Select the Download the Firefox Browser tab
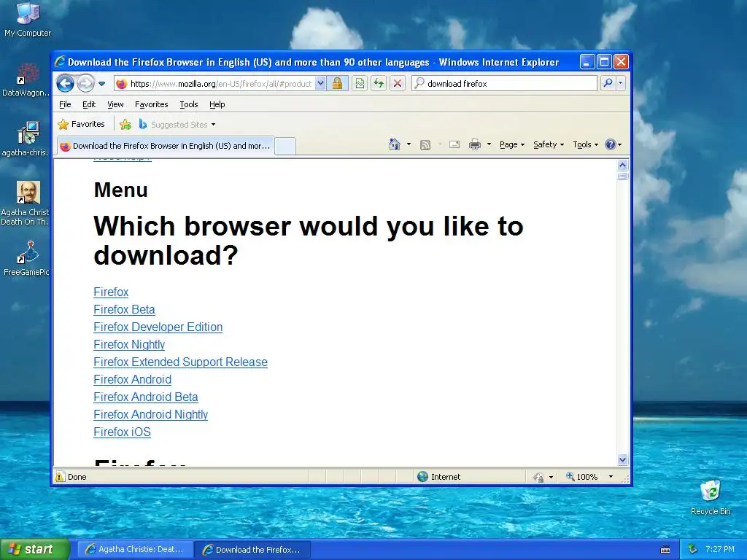The width and height of the screenshot is (747, 560). tap(166, 146)
